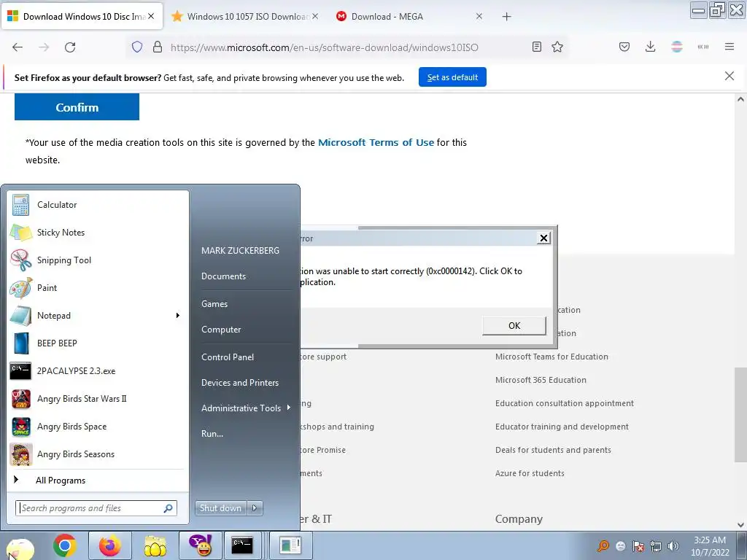Viewport: 747px width, 560px height.
Task: Save page to Pocket
Action: click(624, 47)
